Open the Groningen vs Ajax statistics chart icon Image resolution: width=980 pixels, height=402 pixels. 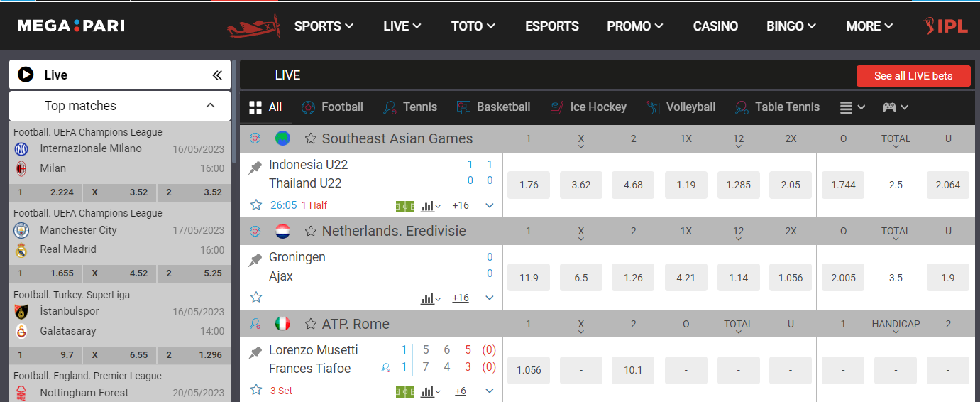431,298
